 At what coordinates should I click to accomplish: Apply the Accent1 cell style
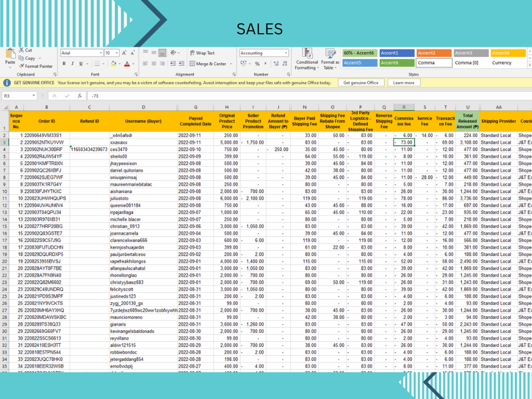(x=397, y=53)
